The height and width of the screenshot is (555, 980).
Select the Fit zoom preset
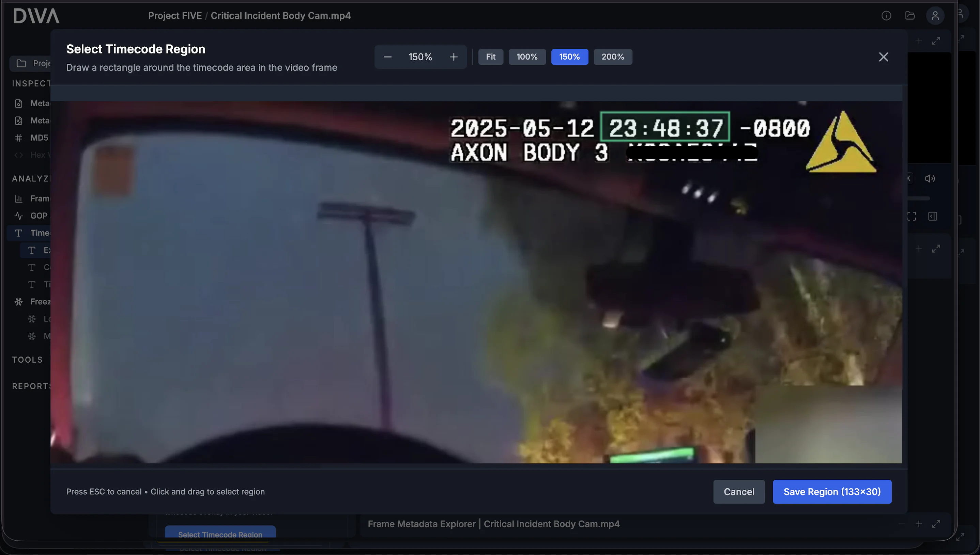tap(491, 57)
